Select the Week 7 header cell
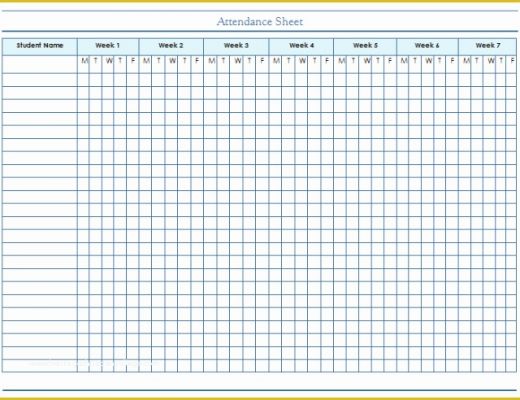Screen dimensions: 520x400 pyautogui.click(x=487, y=47)
